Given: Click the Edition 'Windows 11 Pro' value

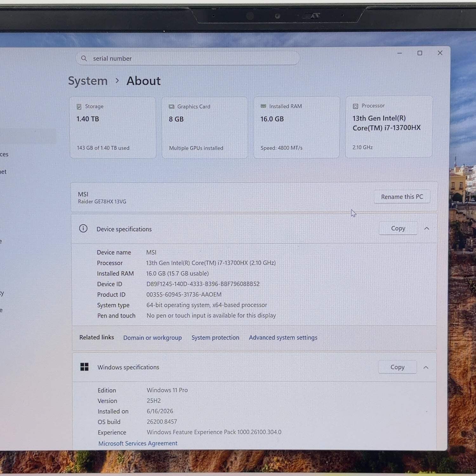Looking at the screenshot, I should click(x=167, y=390).
